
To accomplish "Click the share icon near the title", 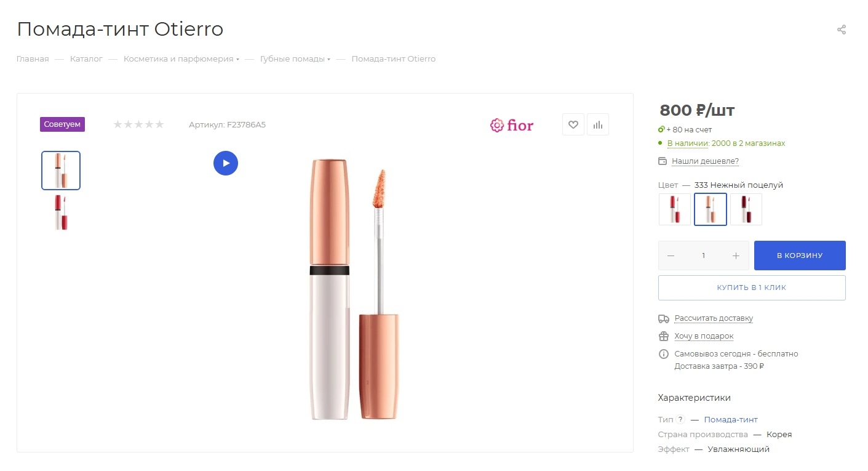I will pyautogui.click(x=842, y=30).
